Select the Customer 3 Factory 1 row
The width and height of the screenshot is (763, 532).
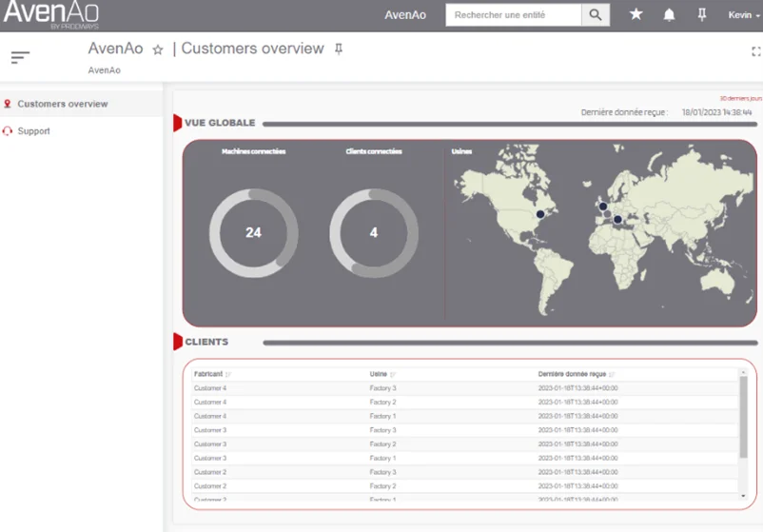pos(464,458)
